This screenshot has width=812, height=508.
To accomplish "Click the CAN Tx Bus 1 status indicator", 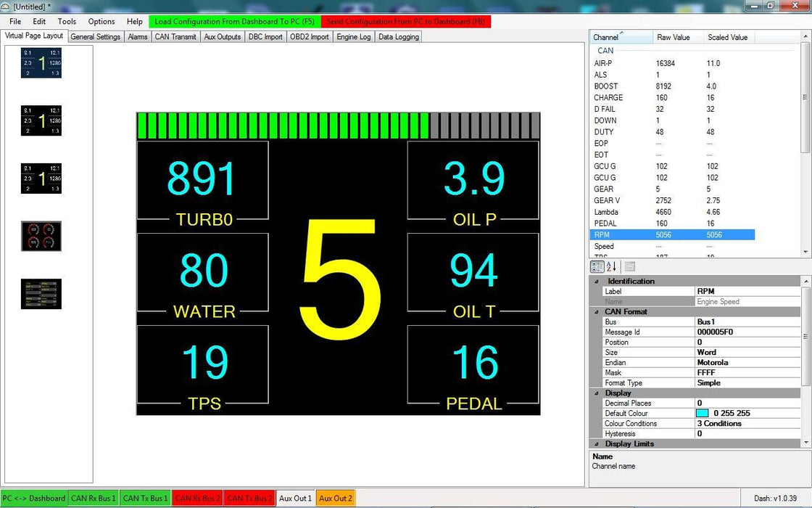I will (x=144, y=498).
